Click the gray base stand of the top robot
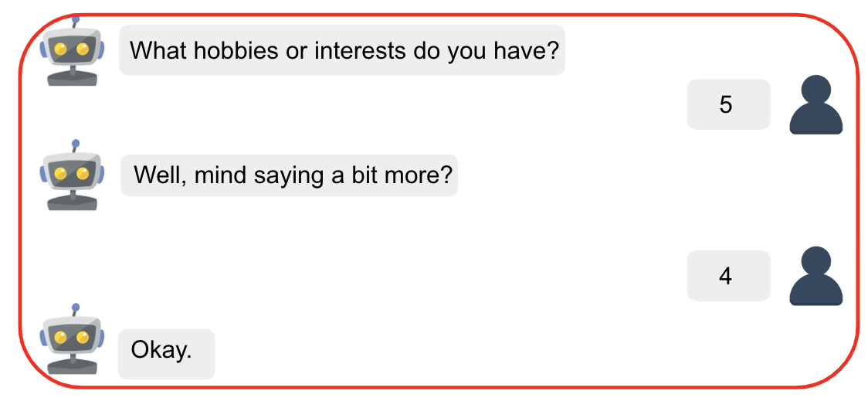The height and width of the screenshot is (408, 868). pyautogui.click(x=72, y=78)
